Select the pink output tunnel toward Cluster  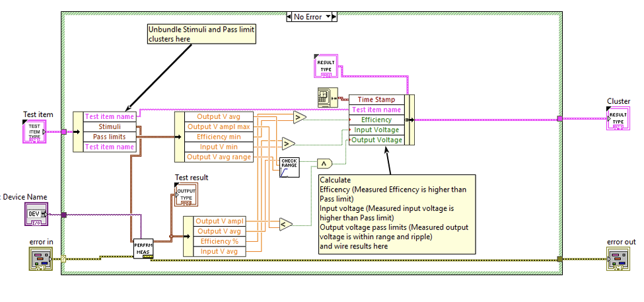(559, 118)
